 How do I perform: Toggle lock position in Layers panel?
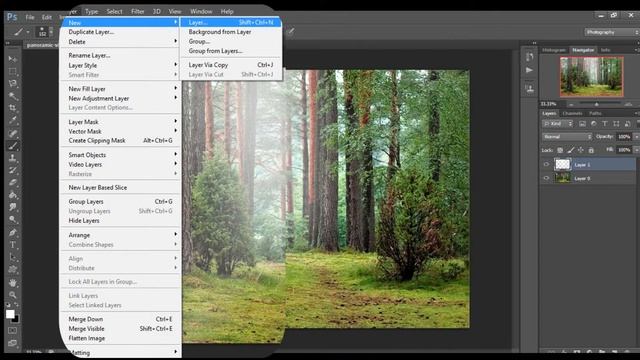click(x=580, y=150)
